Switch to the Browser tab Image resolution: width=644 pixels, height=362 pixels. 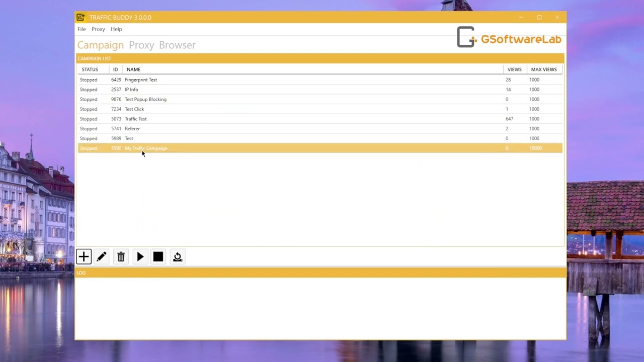[x=177, y=45]
